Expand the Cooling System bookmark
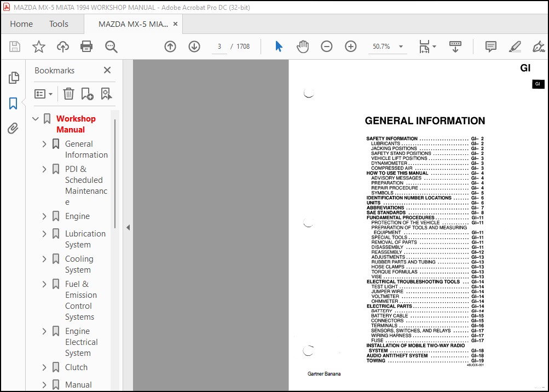 click(x=44, y=259)
